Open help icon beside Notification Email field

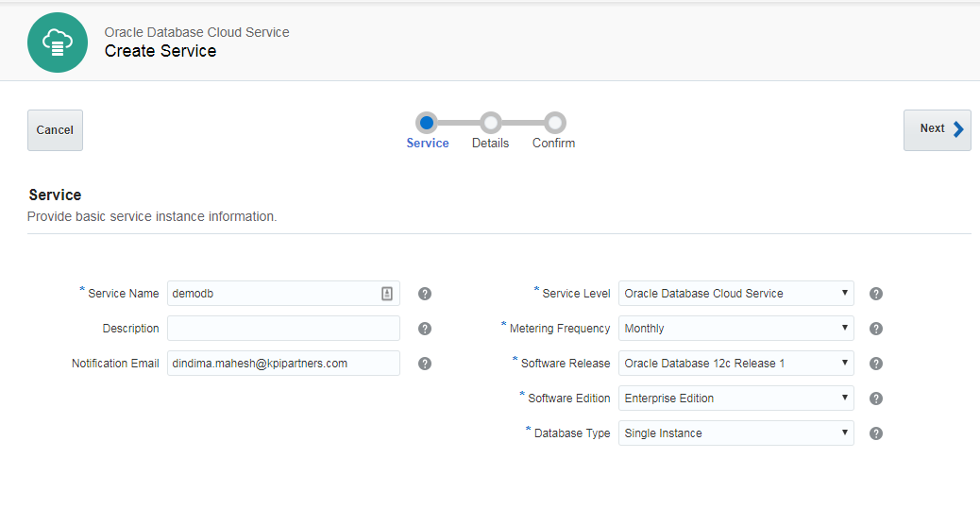(x=425, y=364)
